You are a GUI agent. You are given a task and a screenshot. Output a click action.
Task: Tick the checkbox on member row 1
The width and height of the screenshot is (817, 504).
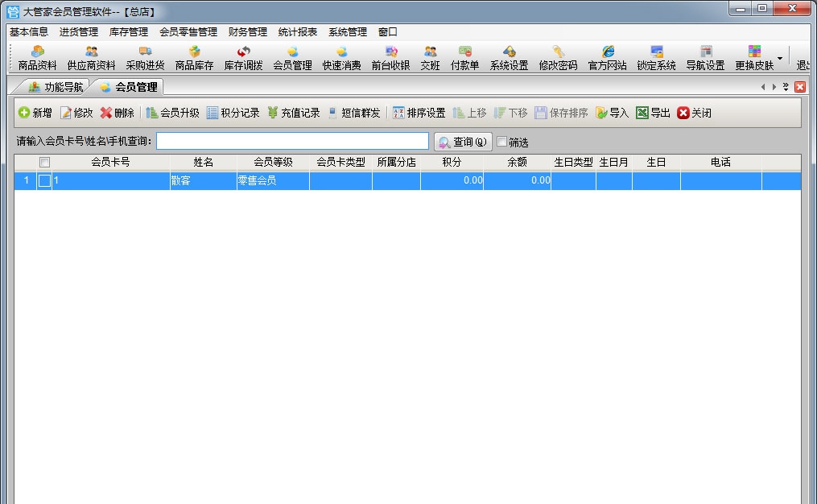(x=44, y=180)
